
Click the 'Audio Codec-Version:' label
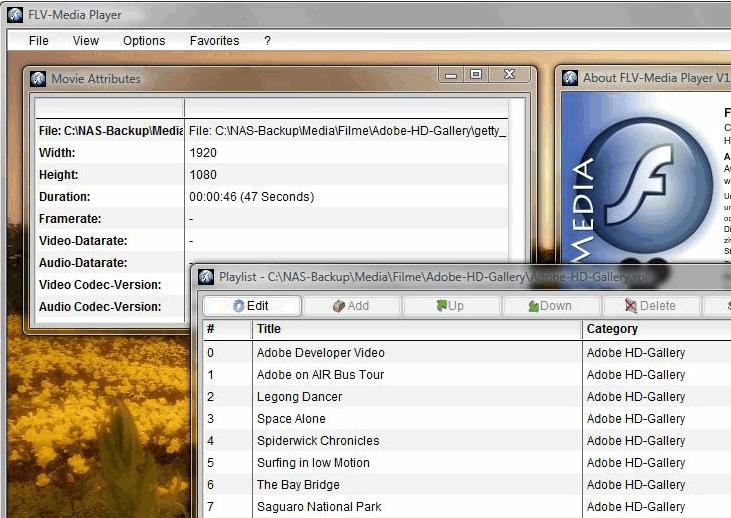100,307
